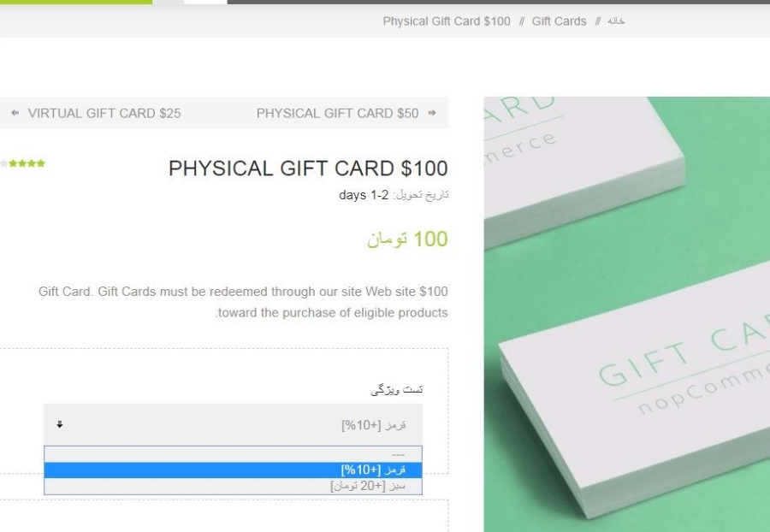This screenshot has width=770, height=532.
Task: Click the green tab at top bar
Action: click(76, 2)
